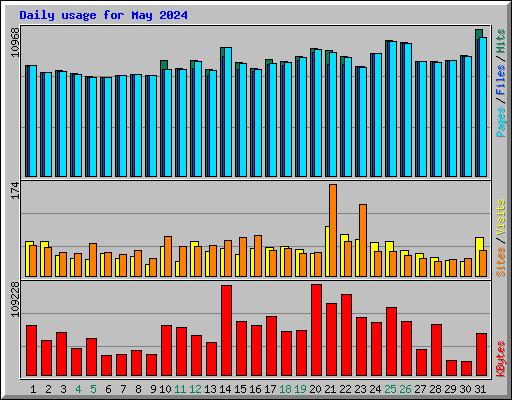Viewport: 512px width, 400px height.
Task: Click the tallest orange sites bar for day 21
Action: 333,230
